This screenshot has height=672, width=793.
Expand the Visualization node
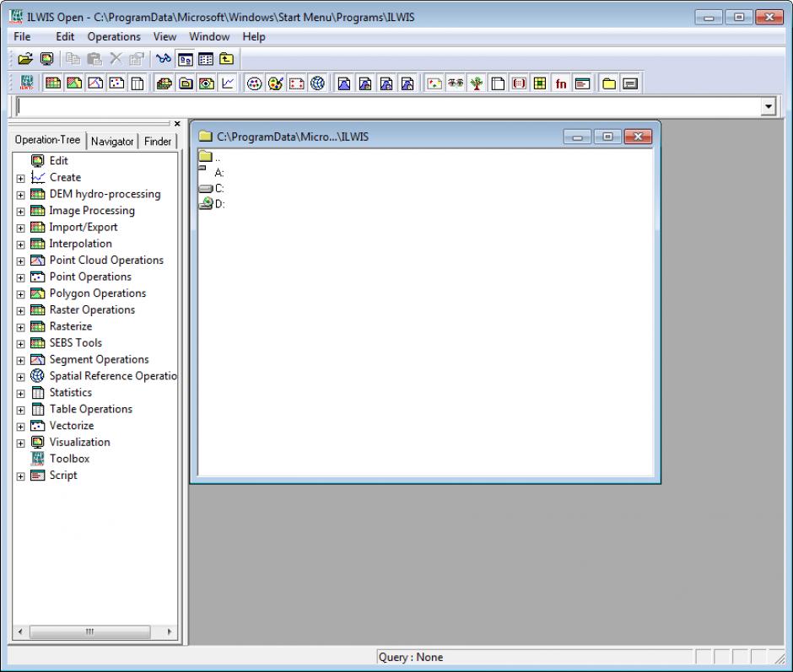point(21,444)
